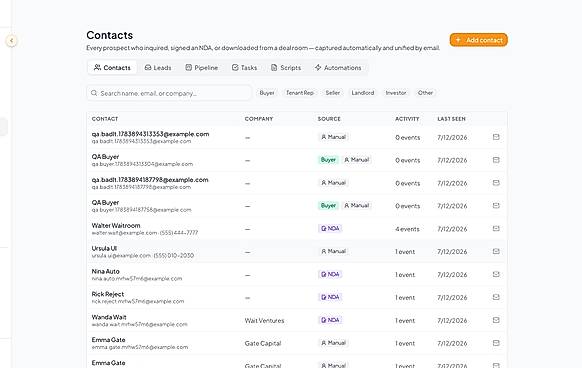Enable the Other filter chip
Screen dimensions: 582x368
425,93
